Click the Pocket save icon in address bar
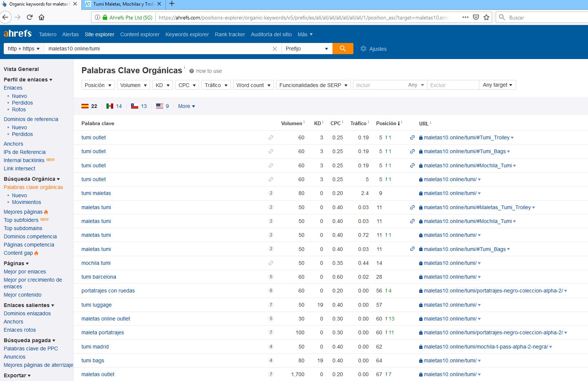The height and width of the screenshot is (381, 588). (476, 17)
